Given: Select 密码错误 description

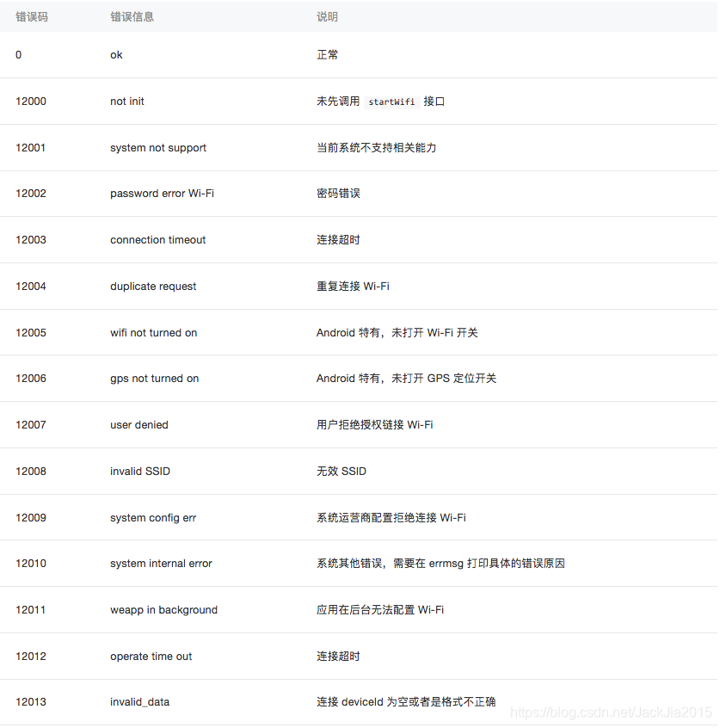Looking at the screenshot, I should pyautogui.click(x=338, y=193).
